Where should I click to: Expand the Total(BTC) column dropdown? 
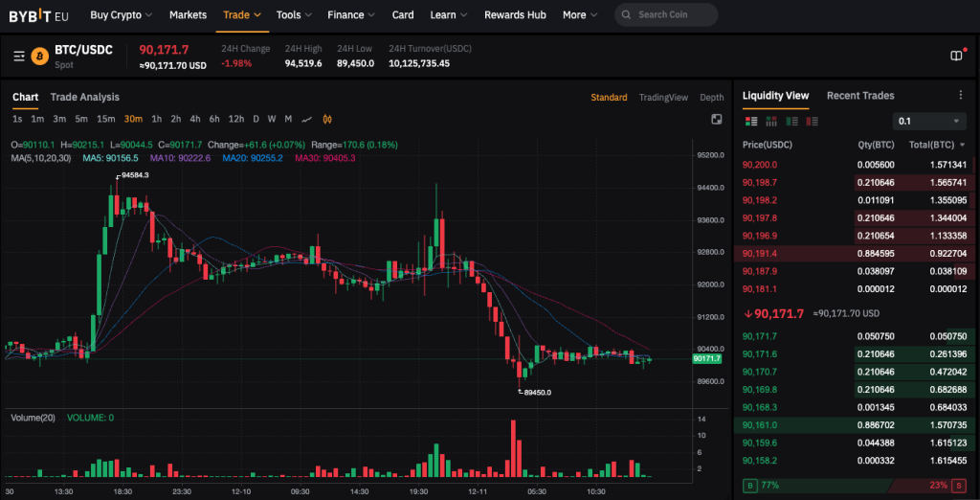962,146
